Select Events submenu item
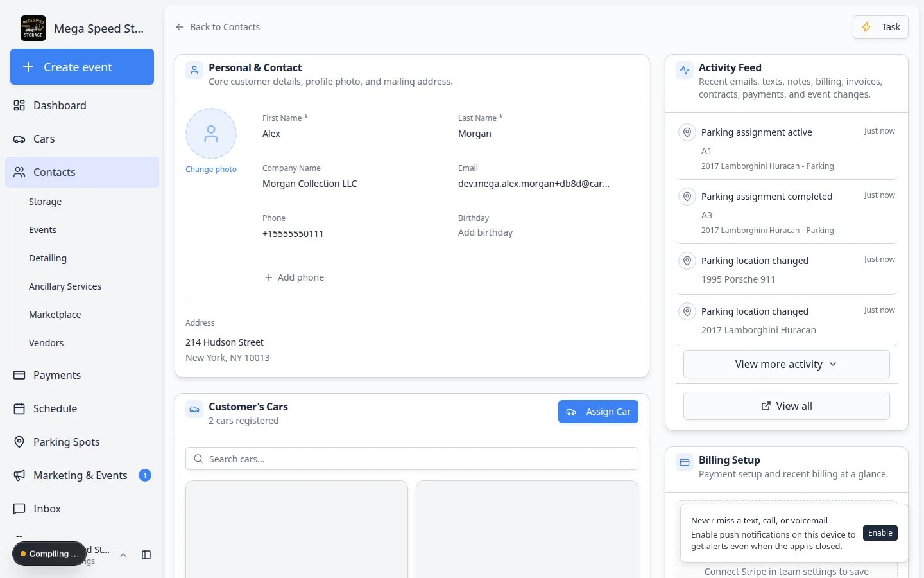The width and height of the screenshot is (924, 578). pos(42,230)
